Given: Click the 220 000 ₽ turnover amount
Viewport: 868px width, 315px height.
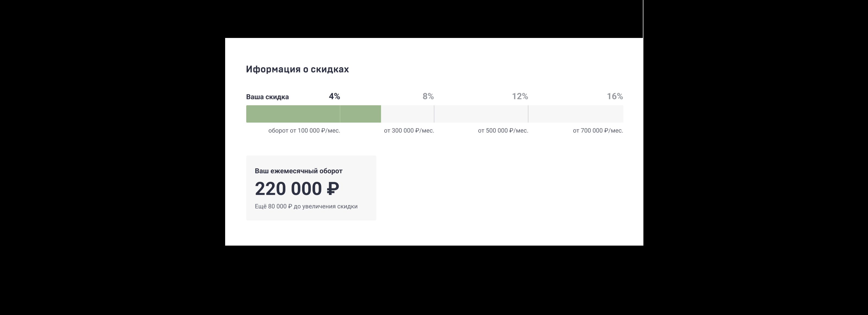Looking at the screenshot, I should [297, 189].
